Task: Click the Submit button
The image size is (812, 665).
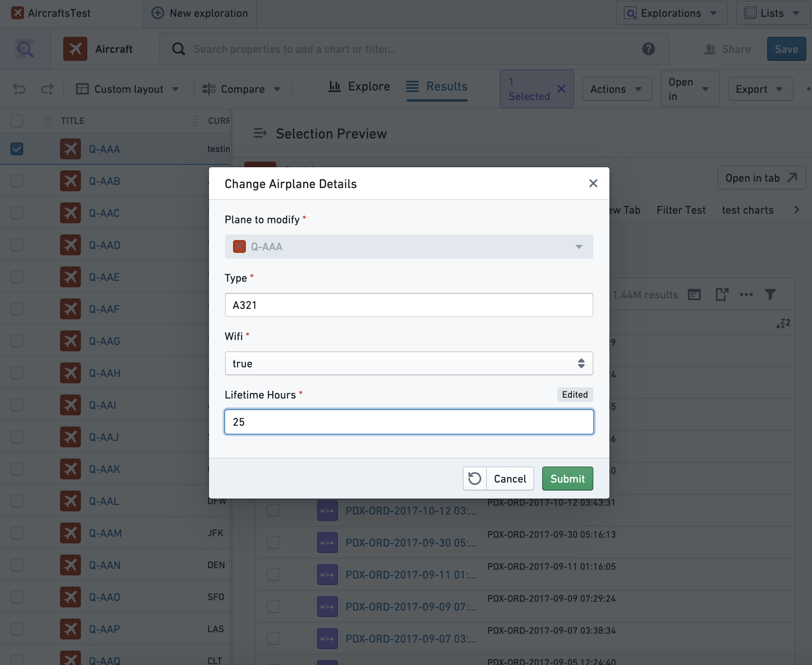Action: tap(567, 479)
